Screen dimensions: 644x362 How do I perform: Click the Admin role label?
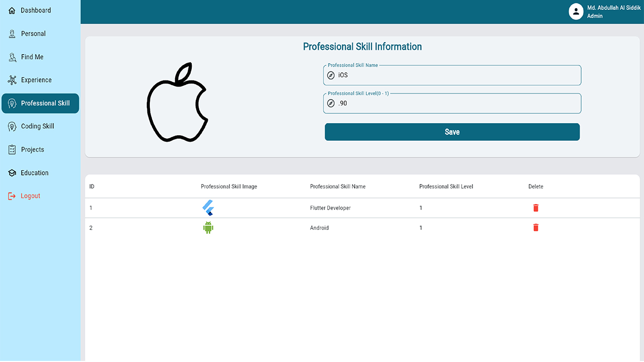595,16
